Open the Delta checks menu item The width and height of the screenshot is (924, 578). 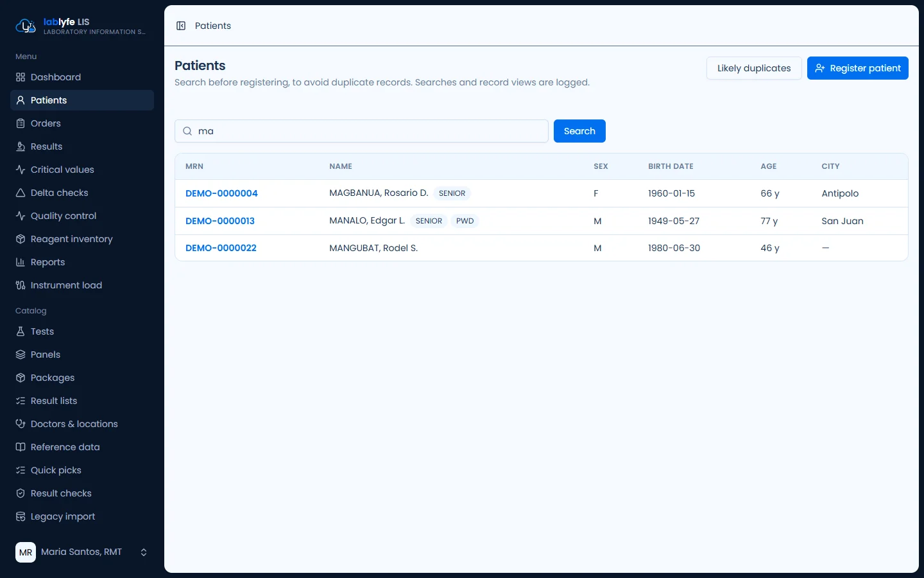tap(82, 193)
